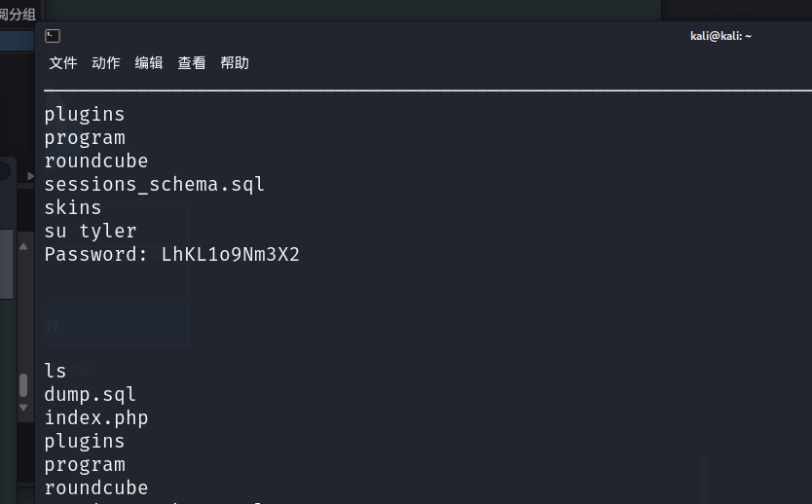The height and width of the screenshot is (504, 812).
Task: Click the scrollbar down arrow on left panel
Action: (x=23, y=408)
